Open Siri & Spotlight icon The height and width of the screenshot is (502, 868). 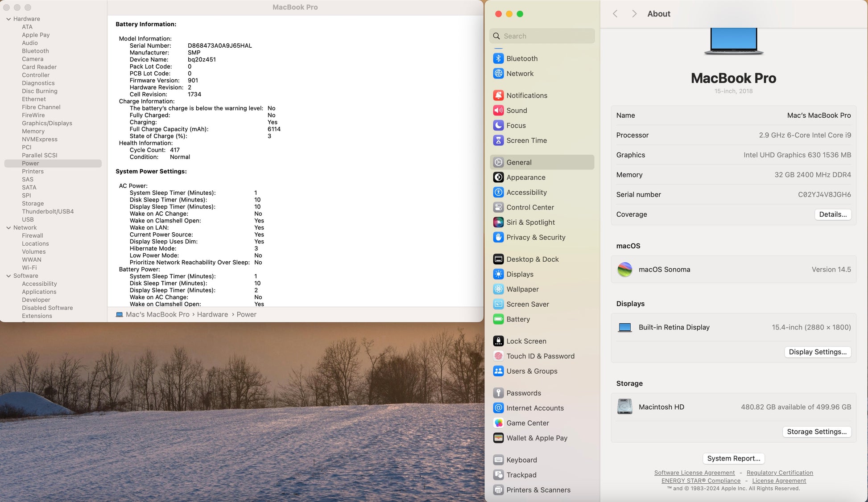pos(498,222)
